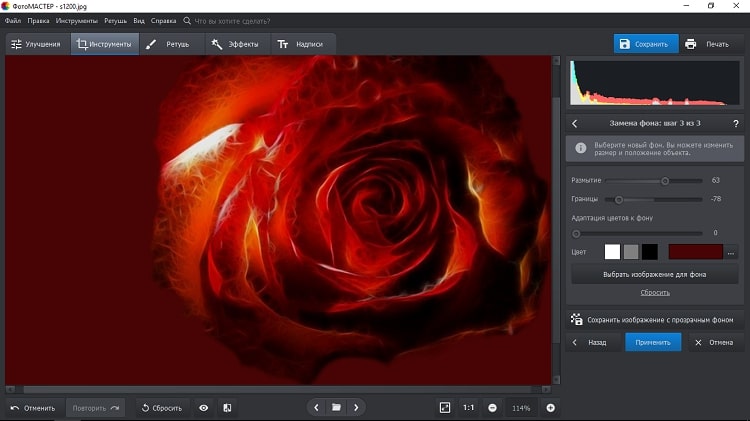Go to the next photo arrow
The height and width of the screenshot is (421, 750).
click(356, 408)
